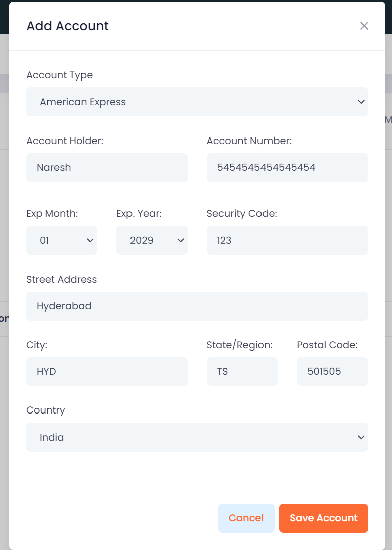
Task: Save the new account
Action: (x=324, y=518)
